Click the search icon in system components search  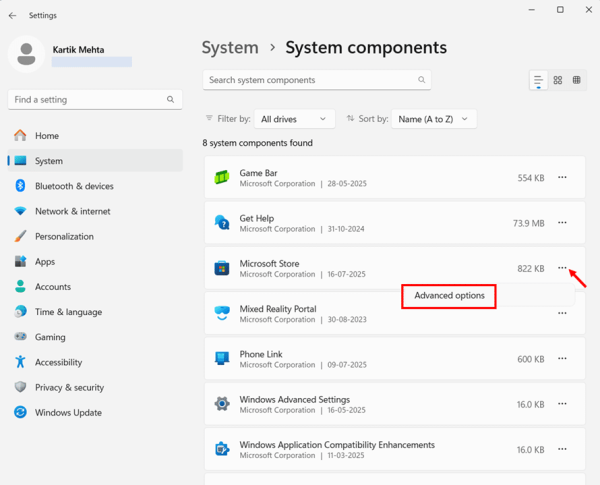[421, 80]
